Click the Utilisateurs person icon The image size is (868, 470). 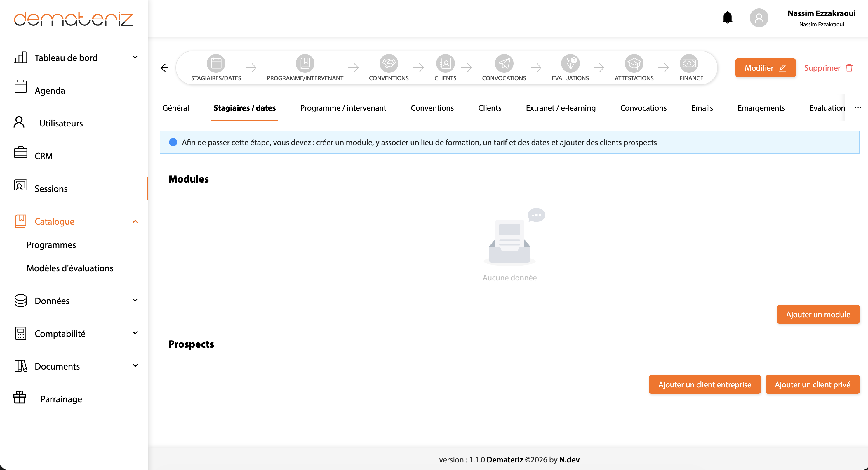(x=19, y=122)
